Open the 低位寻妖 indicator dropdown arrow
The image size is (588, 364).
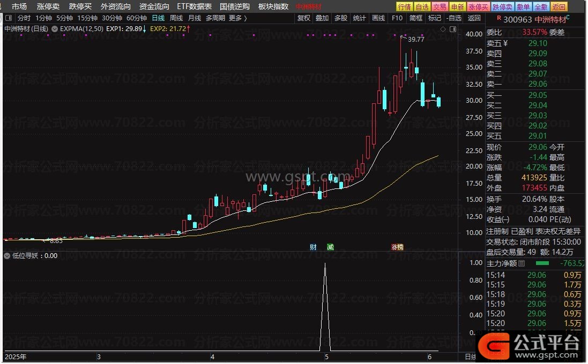tap(7, 256)
